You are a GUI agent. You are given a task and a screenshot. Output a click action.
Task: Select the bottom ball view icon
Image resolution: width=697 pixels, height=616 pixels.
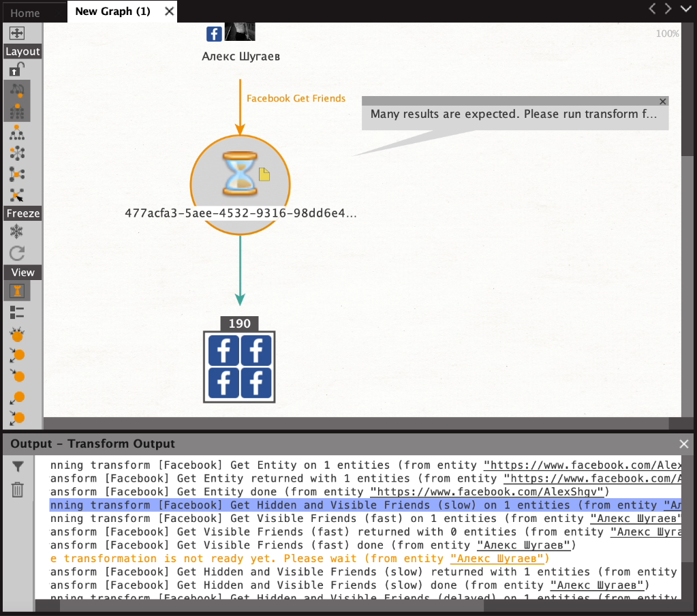(x=17, y=418)
